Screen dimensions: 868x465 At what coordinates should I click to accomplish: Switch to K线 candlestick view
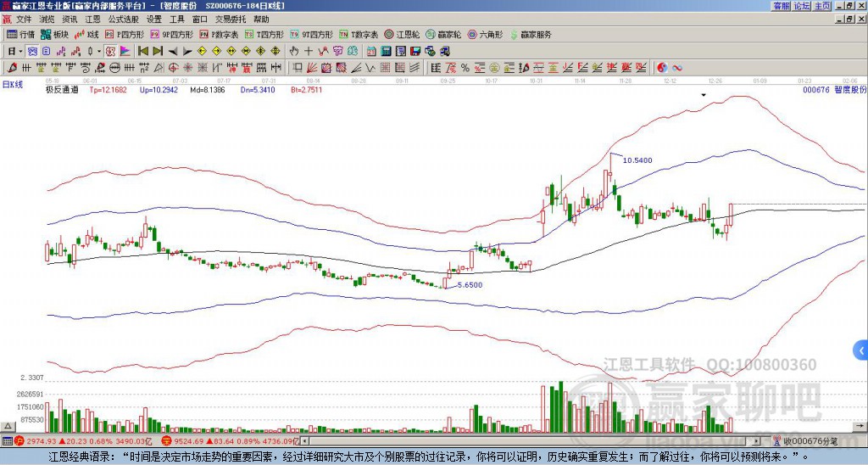87,34
